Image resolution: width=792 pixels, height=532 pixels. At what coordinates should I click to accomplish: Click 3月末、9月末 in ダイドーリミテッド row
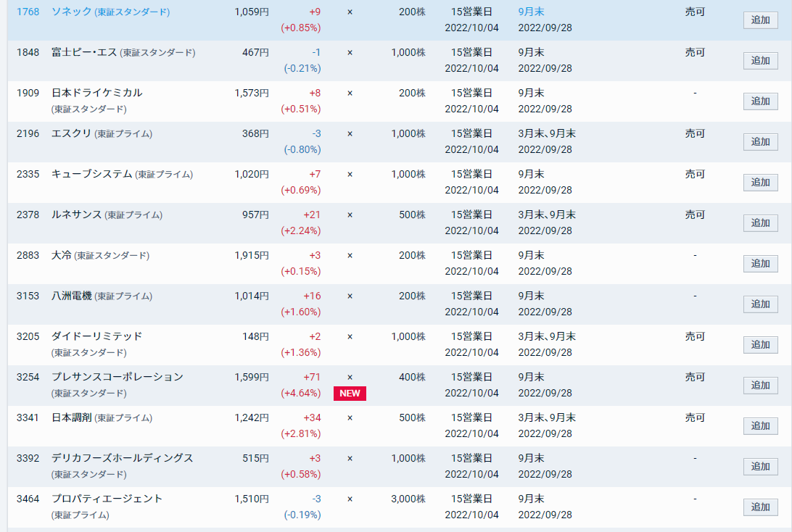click(547, 336)
